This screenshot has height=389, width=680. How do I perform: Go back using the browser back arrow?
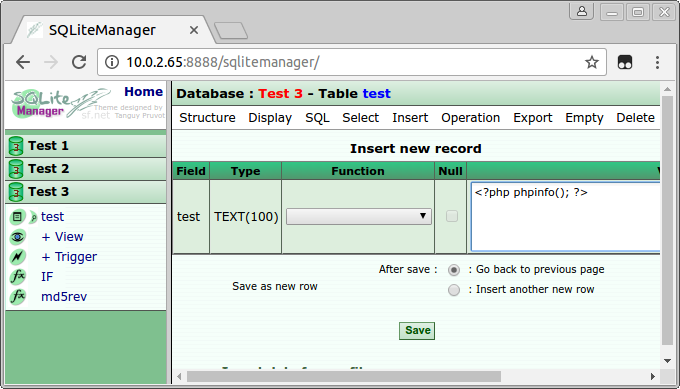(23, 62)
